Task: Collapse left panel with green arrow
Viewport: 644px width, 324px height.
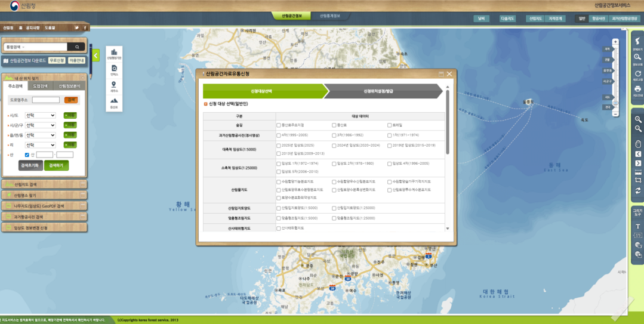Action: pyautogui.click(x=95, y=56)
